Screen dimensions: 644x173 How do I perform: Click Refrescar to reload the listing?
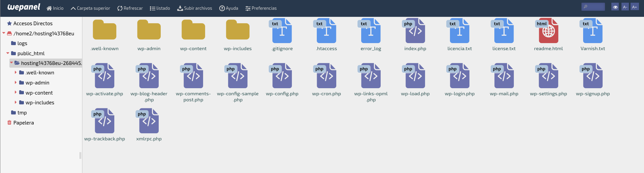click(130, 8)
